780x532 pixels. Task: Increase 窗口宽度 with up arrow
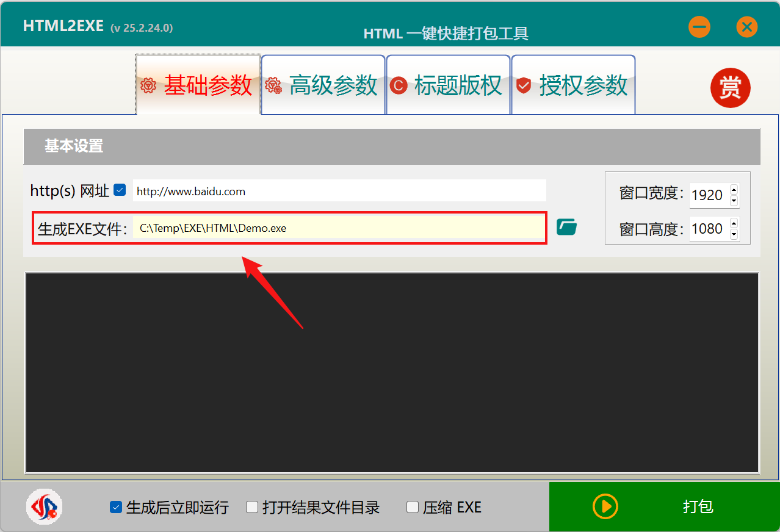coord(734,190)
